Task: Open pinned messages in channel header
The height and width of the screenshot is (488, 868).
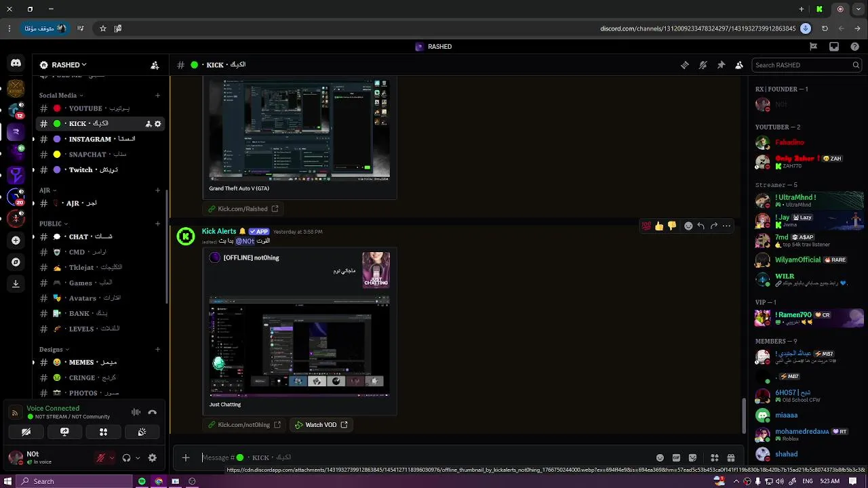Action: tap(721, 65)
